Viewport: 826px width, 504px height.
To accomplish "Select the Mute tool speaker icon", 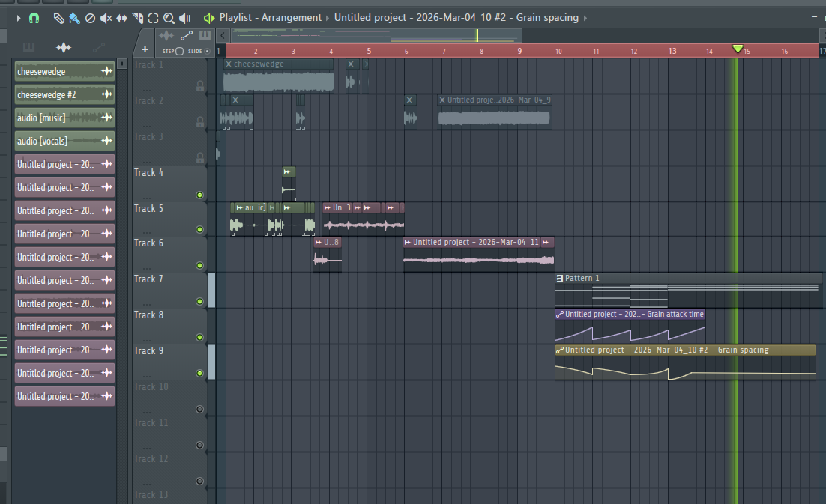I will (x=106, y=17).
